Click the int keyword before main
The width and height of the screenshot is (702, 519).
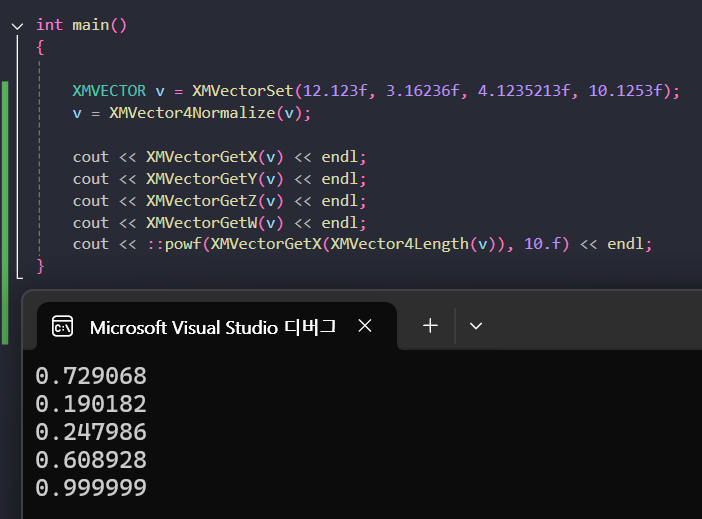[x=49, y=25]
